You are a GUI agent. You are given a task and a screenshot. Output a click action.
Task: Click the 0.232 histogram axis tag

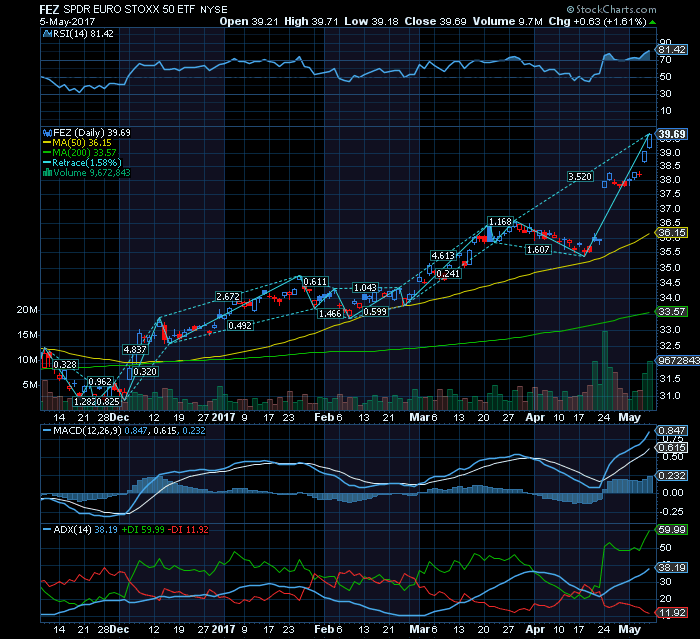click(x=672, y=476)
